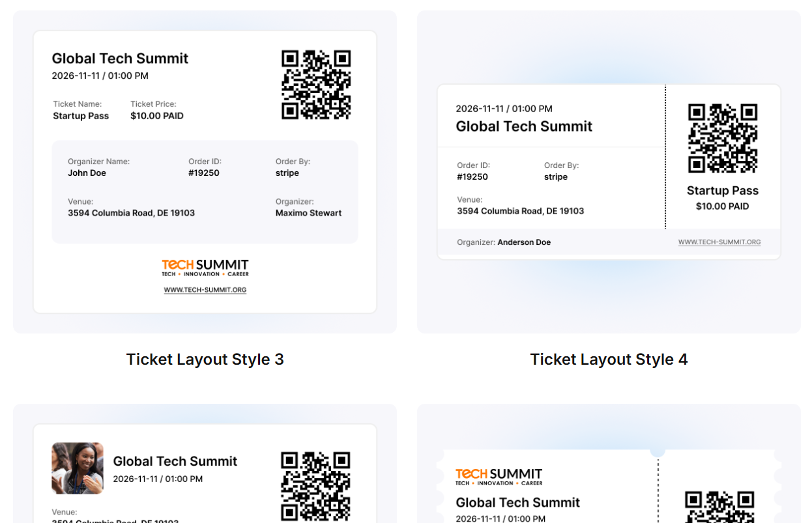This screenshot has width=812, height=523.
Task: Click order ID #19250 on Style 3 ticket
Action: pos(204,173)
